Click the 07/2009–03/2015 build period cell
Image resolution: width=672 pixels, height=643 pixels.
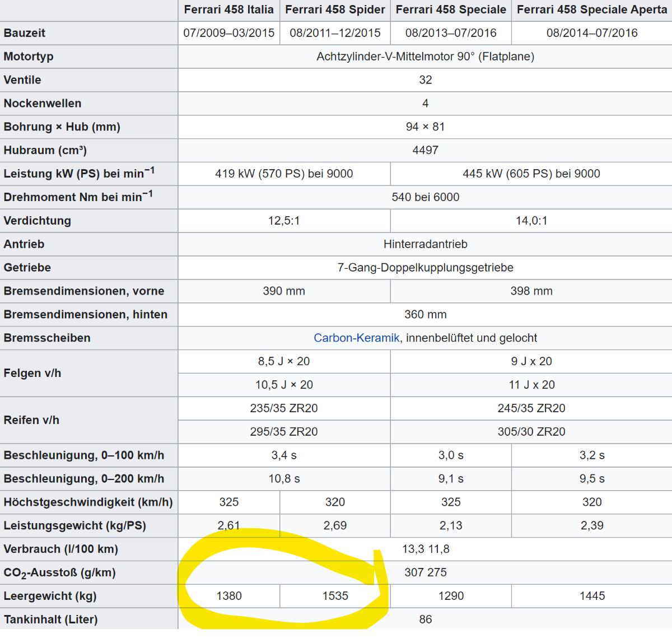[x=228, y=33]
